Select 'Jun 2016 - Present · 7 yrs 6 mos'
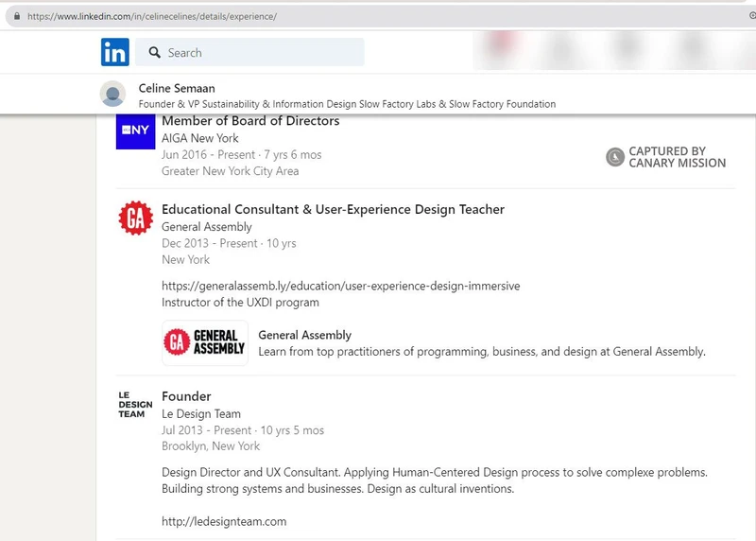 pyautogui.click(x=241, y=155)
